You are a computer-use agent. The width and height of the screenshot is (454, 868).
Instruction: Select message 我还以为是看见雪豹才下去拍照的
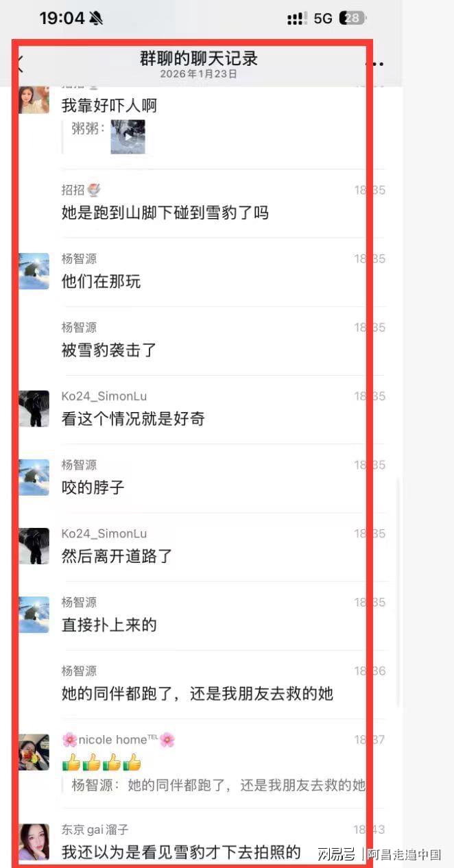click(182, 852)
